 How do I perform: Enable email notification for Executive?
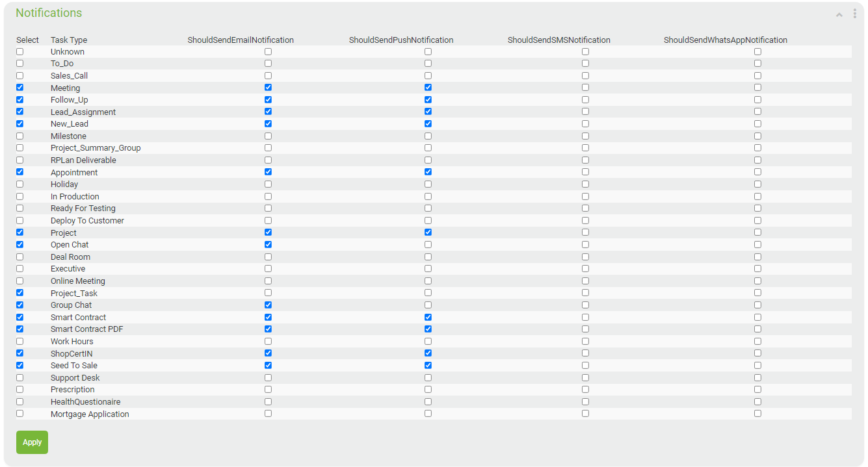click(x=268, y=269)
